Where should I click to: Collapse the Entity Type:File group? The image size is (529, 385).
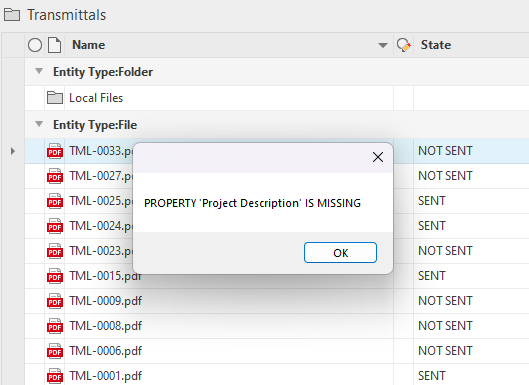tap(39, 124)
